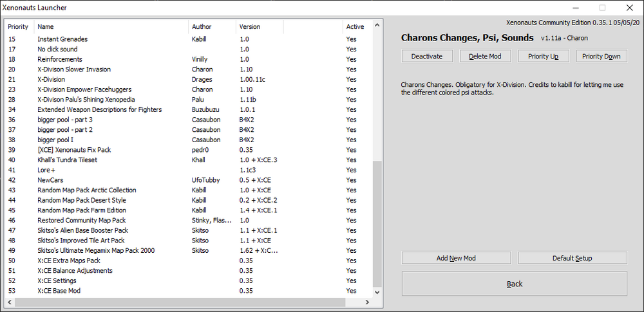Sort list by Active column header
Image resolution: width=644 pixels, height=312 pixels.
point(357,26)
